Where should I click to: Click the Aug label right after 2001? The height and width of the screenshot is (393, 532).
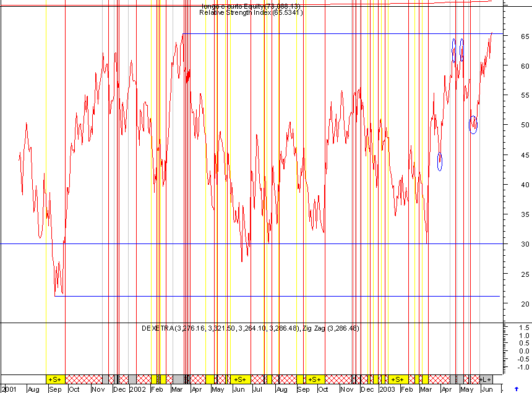pyautogui.click(x=33, y=389)
